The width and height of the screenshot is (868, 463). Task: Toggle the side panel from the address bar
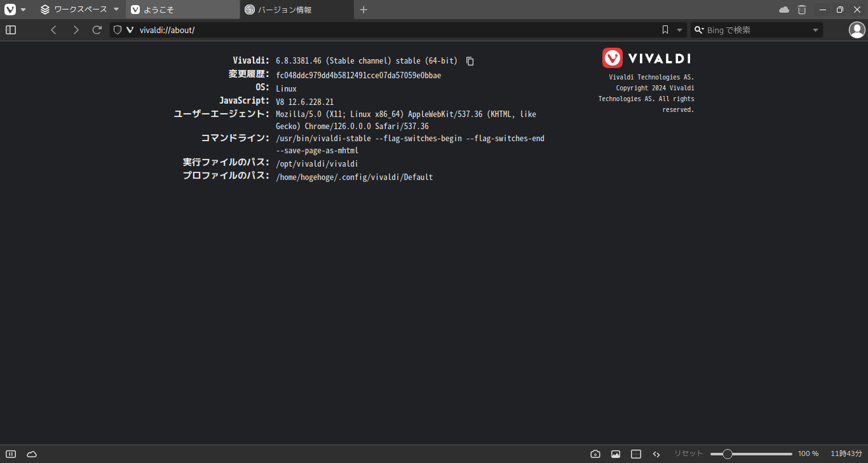[x=11, y=30]
